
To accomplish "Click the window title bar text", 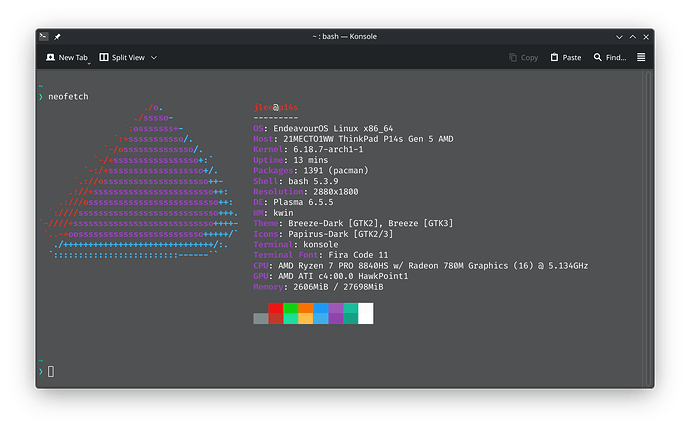I will (x=345, y=36).
